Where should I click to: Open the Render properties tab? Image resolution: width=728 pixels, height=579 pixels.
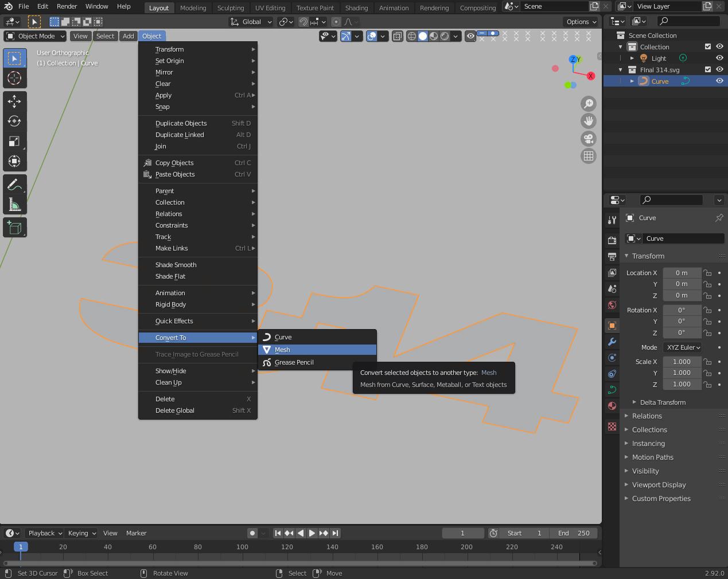click(x=612, y=240)
